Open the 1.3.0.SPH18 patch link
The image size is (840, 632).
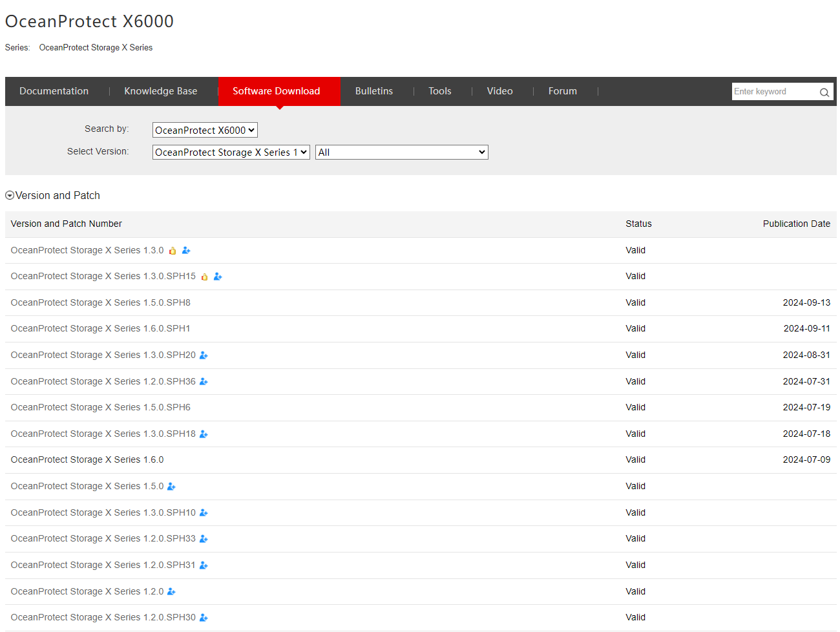pyautogui.click(x=103, y=434)
